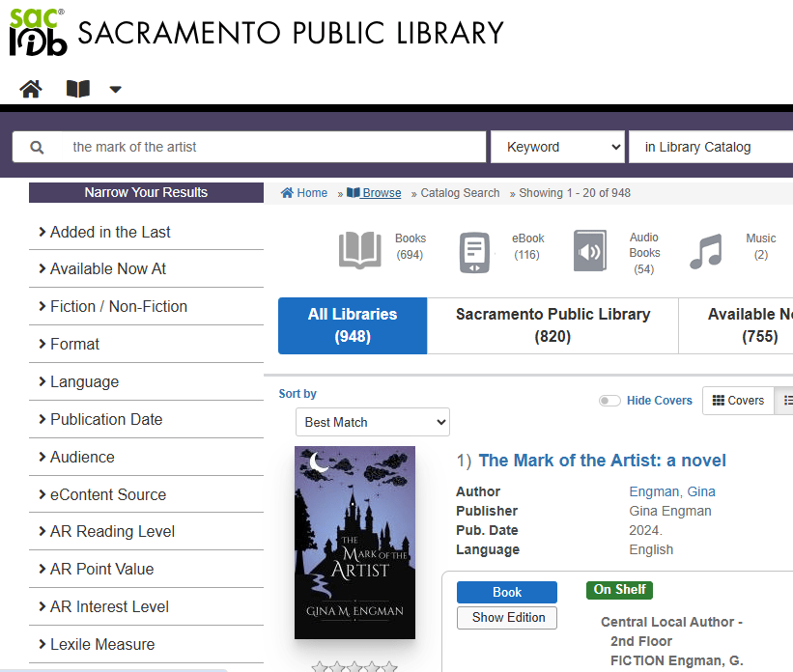This screenshot has width=793, height=672.
Task: Expand the Available Now At filter
Action: pos(108,268)
